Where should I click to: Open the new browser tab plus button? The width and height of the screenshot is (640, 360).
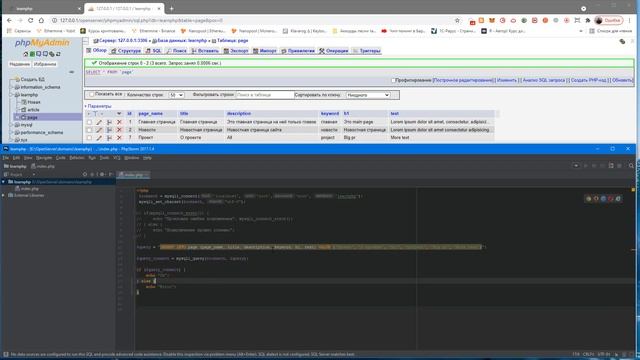(171, 8)
